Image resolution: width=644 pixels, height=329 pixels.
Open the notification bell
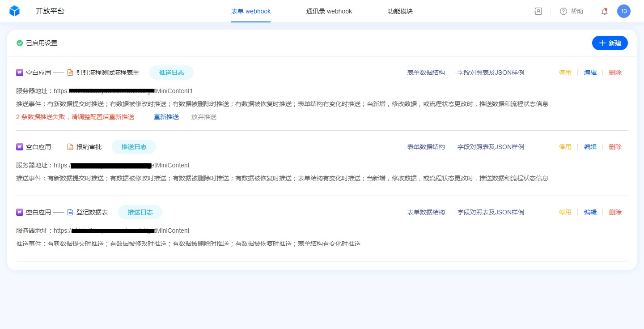click(x=604, y=11)
